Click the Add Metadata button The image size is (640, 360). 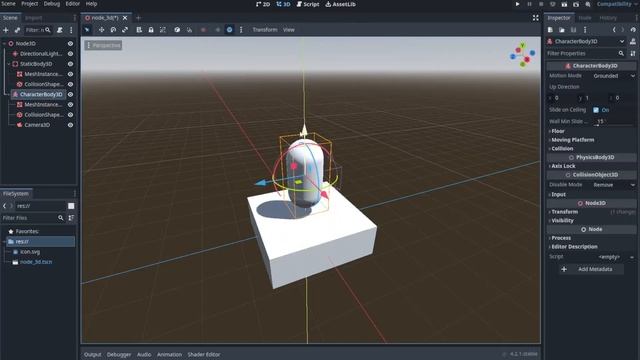(x=591, y=269)
